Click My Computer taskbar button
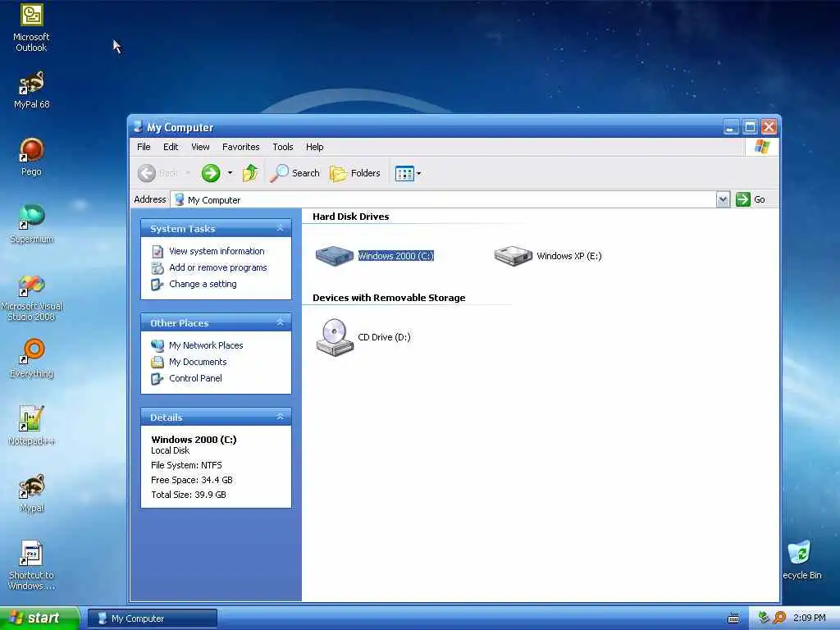The height and width of the screenshot is (630, 840). [152, 619]
